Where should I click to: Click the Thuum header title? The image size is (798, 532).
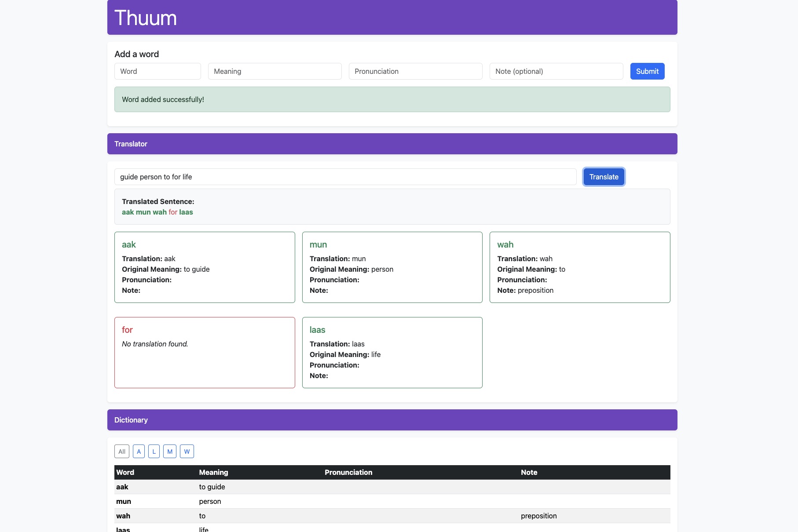tap(146, 18)
